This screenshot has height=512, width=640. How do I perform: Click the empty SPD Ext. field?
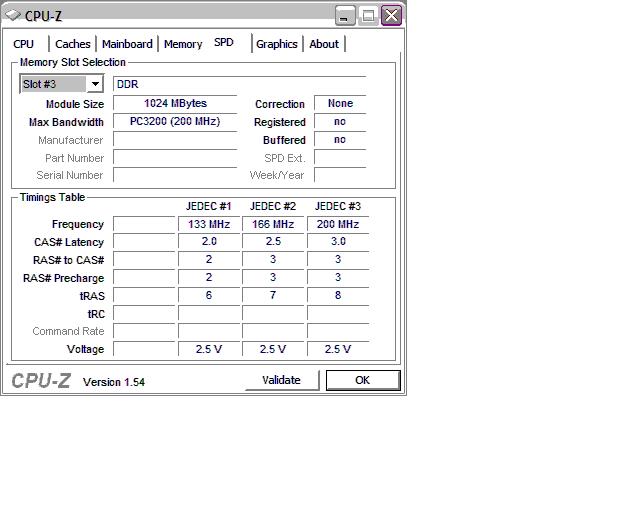click(x=340, y=158)
